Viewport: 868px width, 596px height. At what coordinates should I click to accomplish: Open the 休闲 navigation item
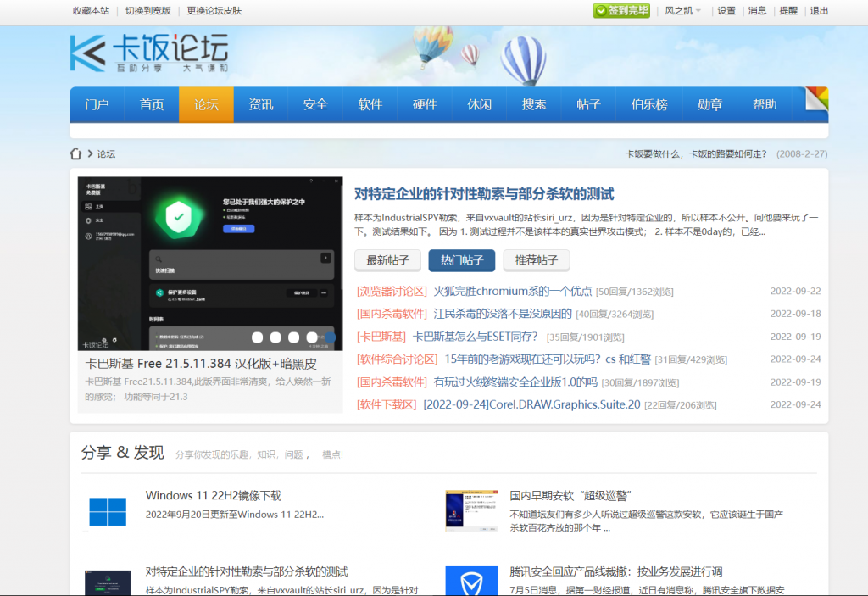point(480,104)
